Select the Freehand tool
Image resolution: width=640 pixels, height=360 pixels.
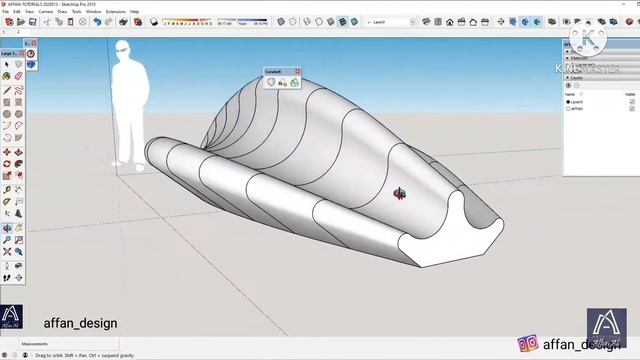click(18, 91)
